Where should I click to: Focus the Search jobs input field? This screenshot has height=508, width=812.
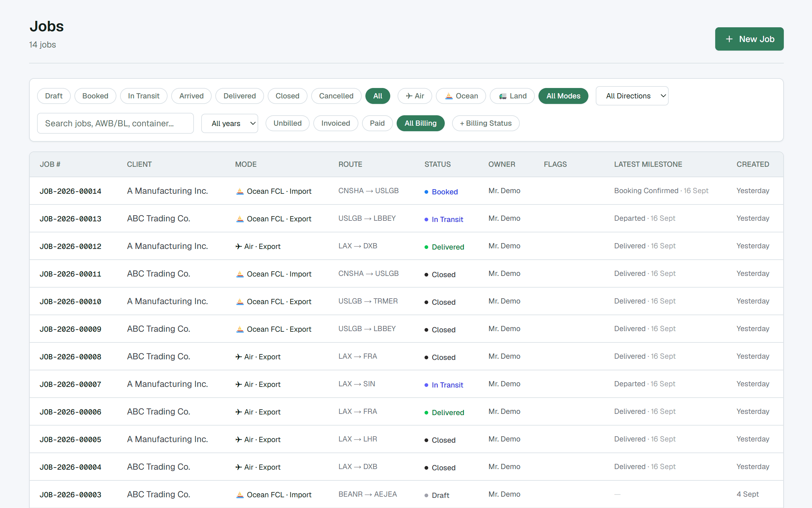click(115, 123)
